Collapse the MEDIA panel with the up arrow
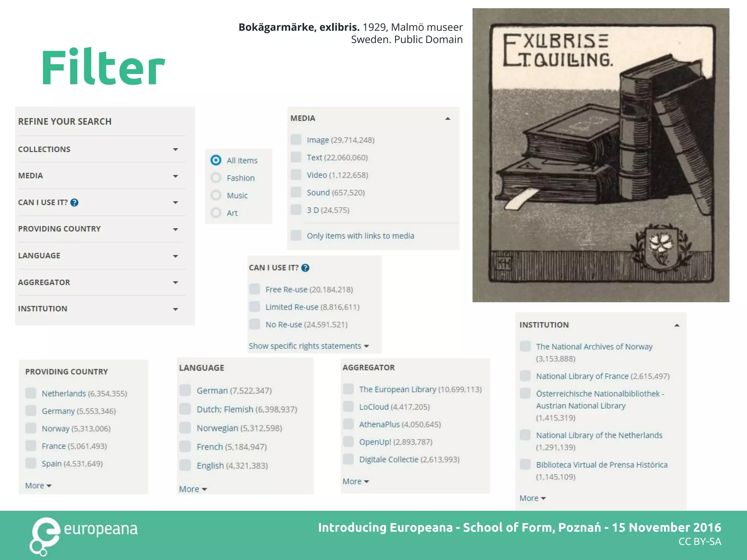Image resolution: width=747 pixels, height=560 pixels. [x=448, y=118]
